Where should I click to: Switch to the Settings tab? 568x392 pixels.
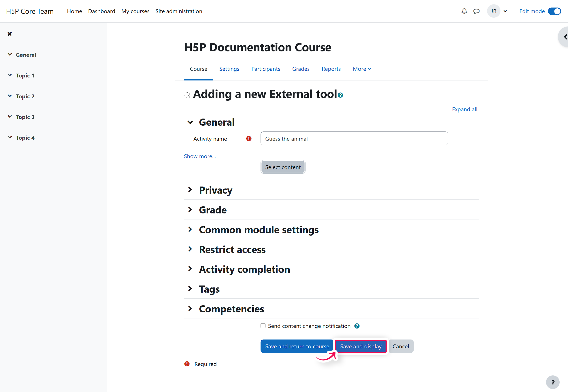tap(229, 69)
